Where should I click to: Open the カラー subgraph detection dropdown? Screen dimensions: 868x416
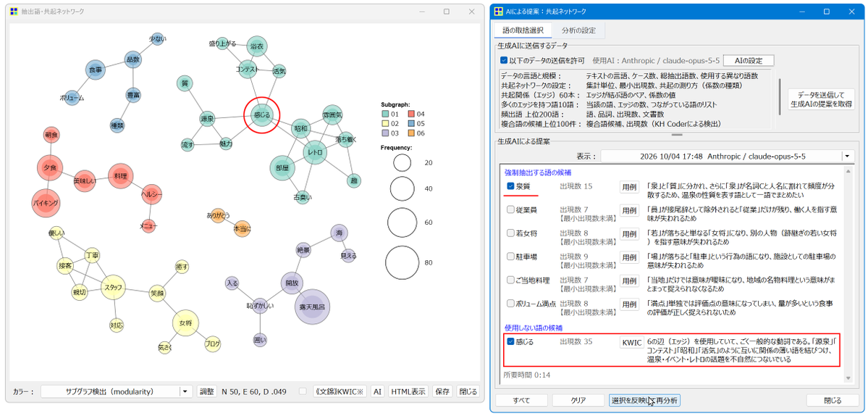[x=117, y=391]
